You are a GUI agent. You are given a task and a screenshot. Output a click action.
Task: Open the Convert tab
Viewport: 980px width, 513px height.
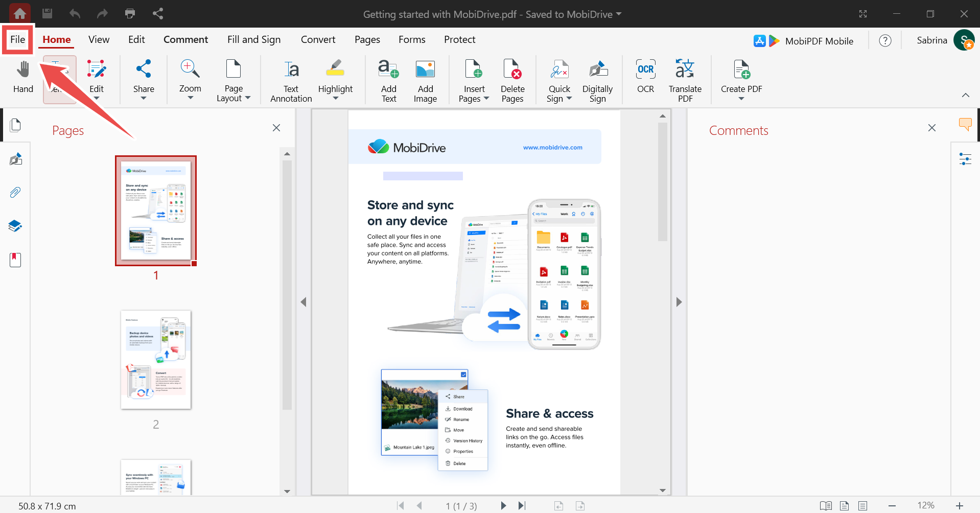point(318,39)
